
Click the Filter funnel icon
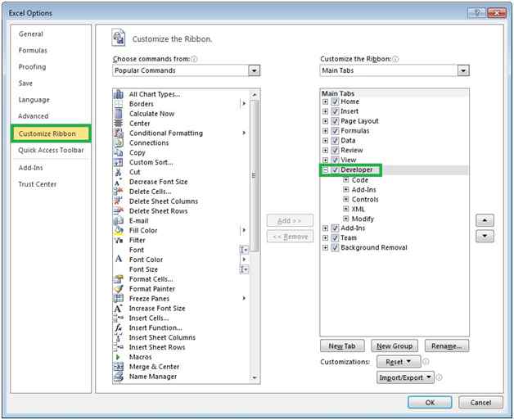click(x=119, y=241)
